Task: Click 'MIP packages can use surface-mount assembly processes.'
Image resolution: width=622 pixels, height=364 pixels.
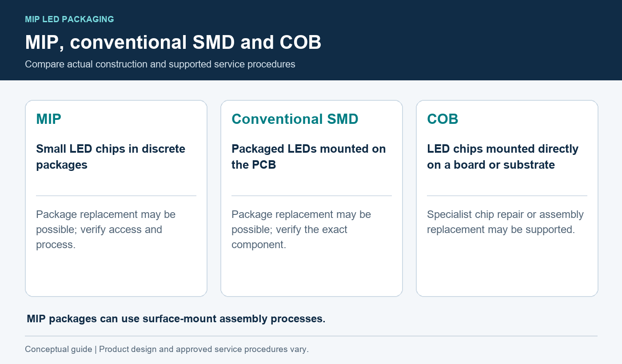Action: [176, 319]
